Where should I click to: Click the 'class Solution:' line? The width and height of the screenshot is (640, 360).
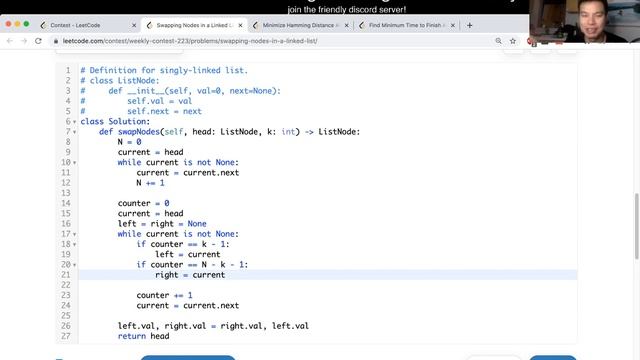coord(115,121)
